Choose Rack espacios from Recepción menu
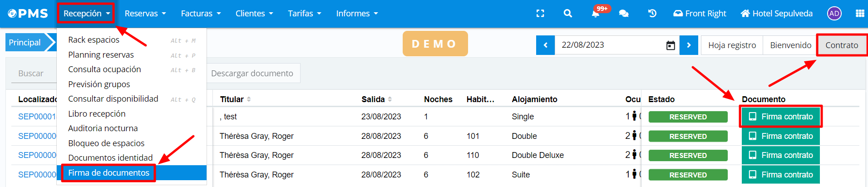The width and height of the screenshot is (868, 187). tap(94, 40)
